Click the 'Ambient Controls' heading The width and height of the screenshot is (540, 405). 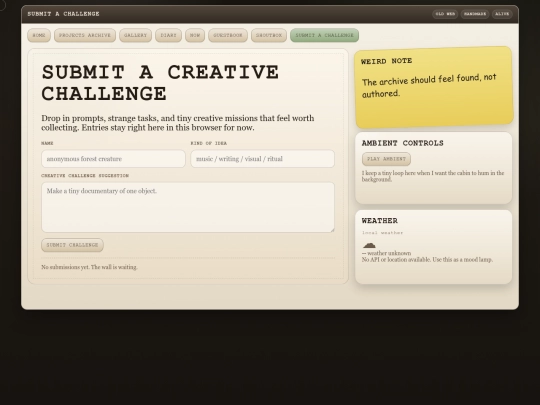403,143
